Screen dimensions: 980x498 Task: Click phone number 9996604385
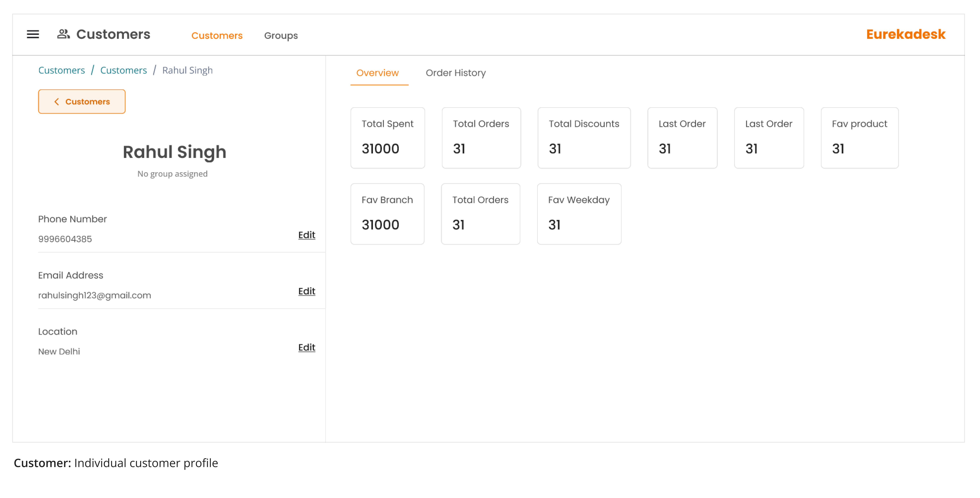(65, 239)
